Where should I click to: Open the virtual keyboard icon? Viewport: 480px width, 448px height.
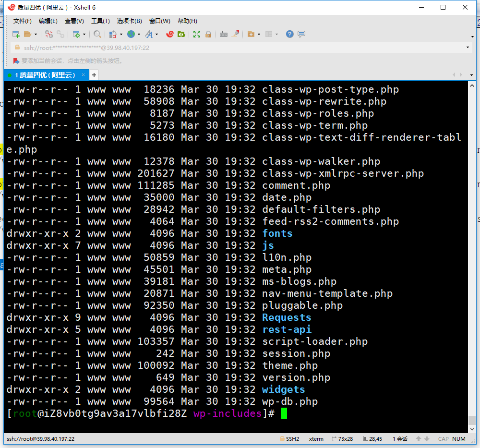point(224,34)
